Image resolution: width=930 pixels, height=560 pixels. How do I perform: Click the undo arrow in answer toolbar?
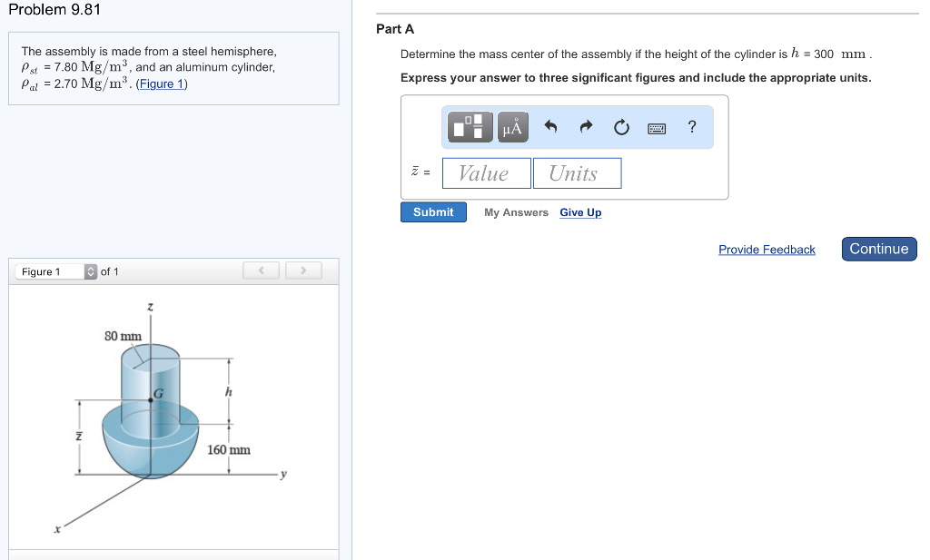[x=551, y=127]
